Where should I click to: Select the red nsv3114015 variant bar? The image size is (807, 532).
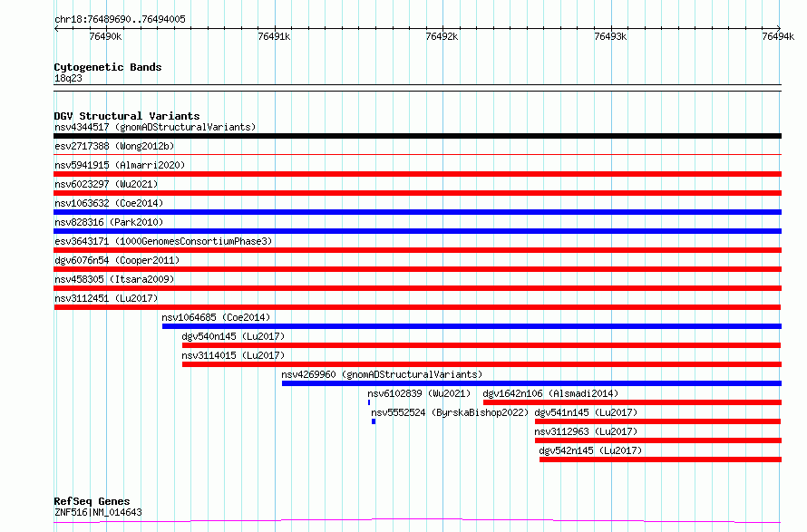(481, 364)
